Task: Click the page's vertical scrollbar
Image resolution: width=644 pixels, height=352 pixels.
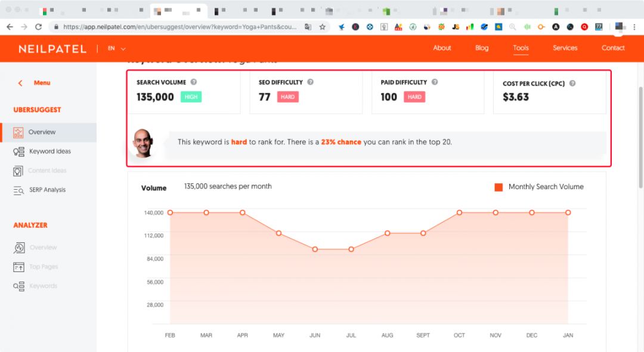Action: click(x=640, y=138)
